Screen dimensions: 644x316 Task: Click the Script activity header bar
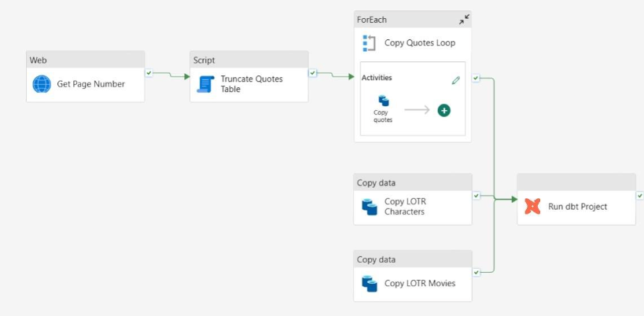248,60
